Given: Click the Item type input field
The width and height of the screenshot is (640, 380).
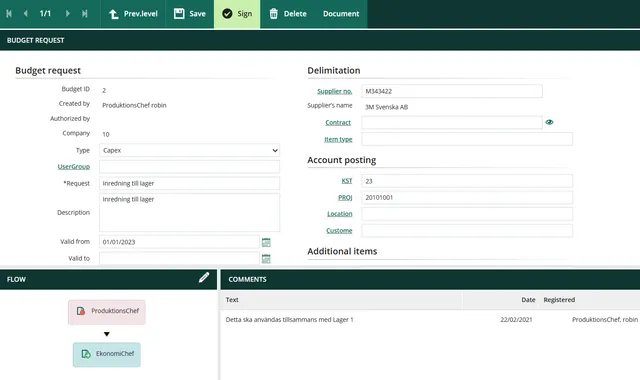Looking at the screenshot, I should (x=467, y=139).
